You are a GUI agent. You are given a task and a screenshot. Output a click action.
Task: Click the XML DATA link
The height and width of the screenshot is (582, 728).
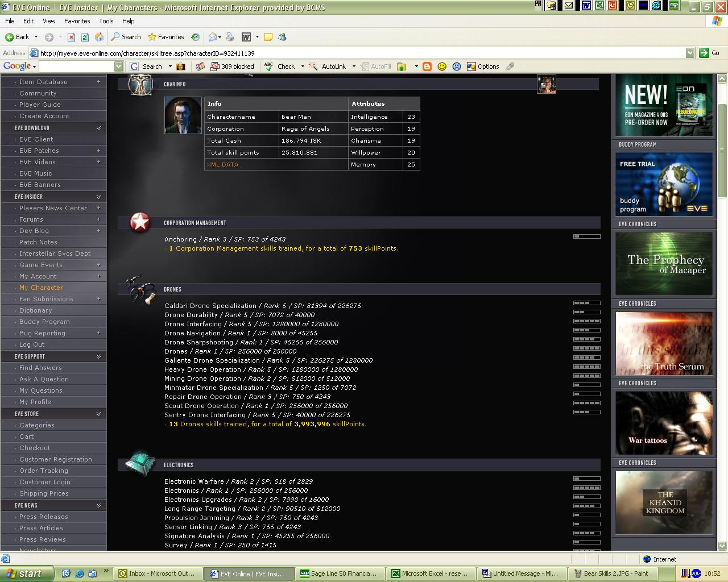(222, 164)
